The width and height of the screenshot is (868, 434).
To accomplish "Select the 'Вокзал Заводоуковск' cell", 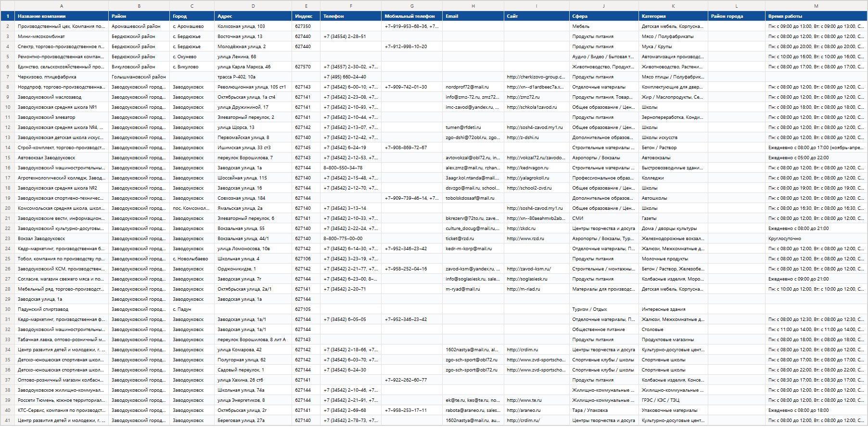I will [62, 239].
